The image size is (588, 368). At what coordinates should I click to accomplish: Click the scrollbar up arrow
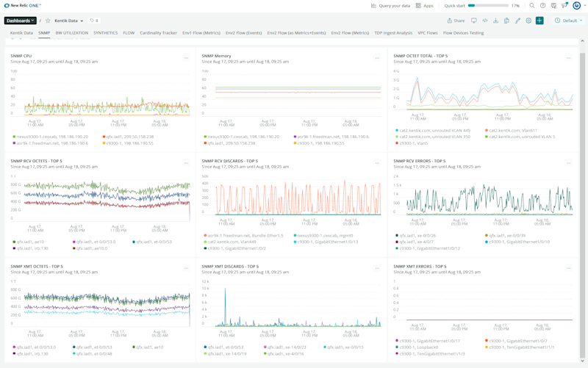click(x=582, y=40)
